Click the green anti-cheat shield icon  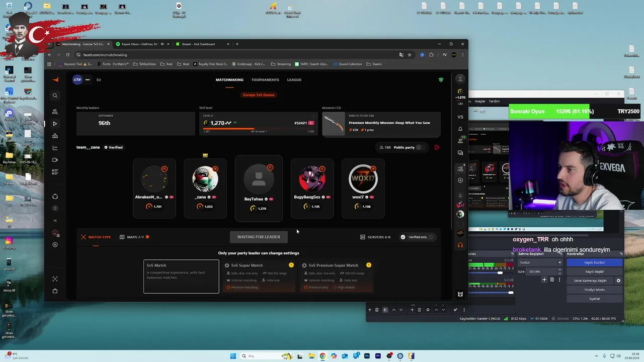coord(441,79)
